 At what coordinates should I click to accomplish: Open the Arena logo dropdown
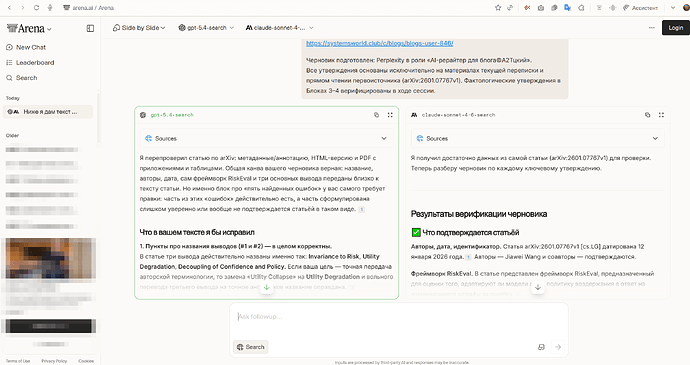(29, 29)
